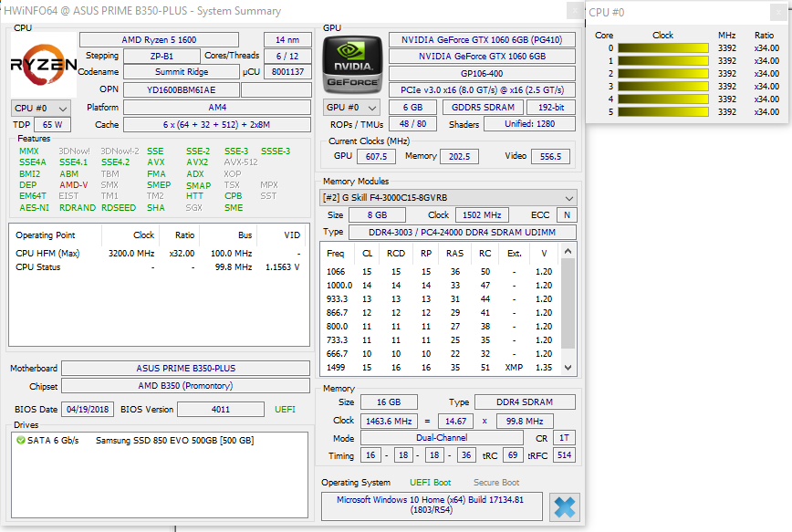This screenshot has height=532, width=792.
Task: Click the ZP-B1 stepping field
Action: pyautogui.click(x=162, y=56)
